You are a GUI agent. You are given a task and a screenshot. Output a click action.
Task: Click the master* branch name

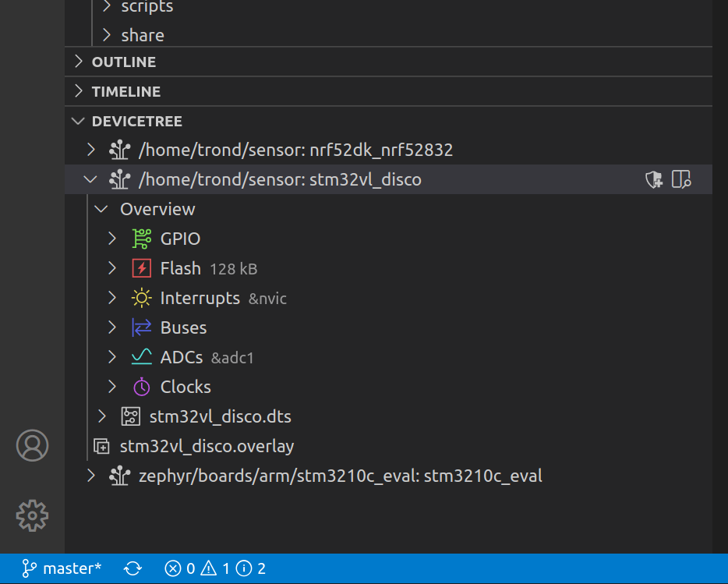[x=72, y=568]
